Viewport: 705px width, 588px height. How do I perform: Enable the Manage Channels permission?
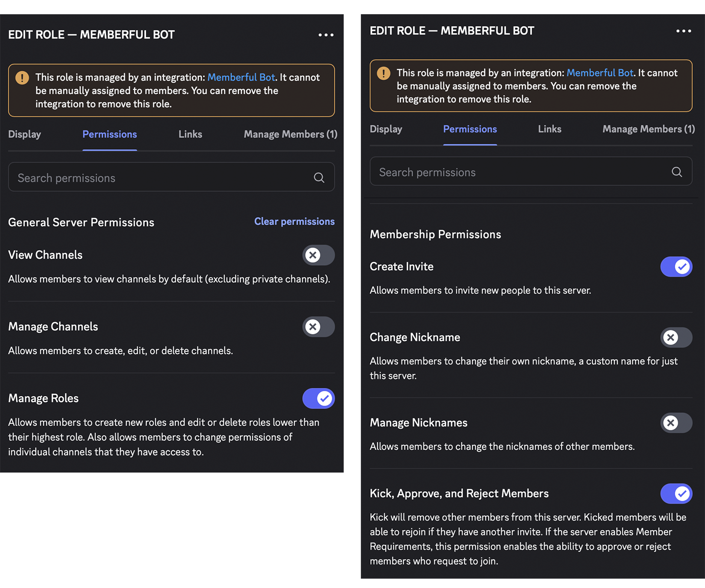click(x=319, y=327)
